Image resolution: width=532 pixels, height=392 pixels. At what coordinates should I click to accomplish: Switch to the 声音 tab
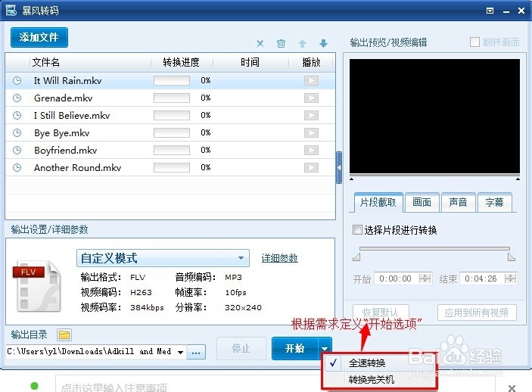click(x=458, y=202)
